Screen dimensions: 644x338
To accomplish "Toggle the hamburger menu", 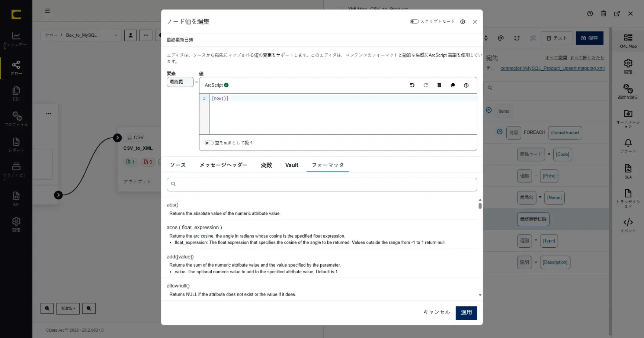I will [x=47, y=11].
